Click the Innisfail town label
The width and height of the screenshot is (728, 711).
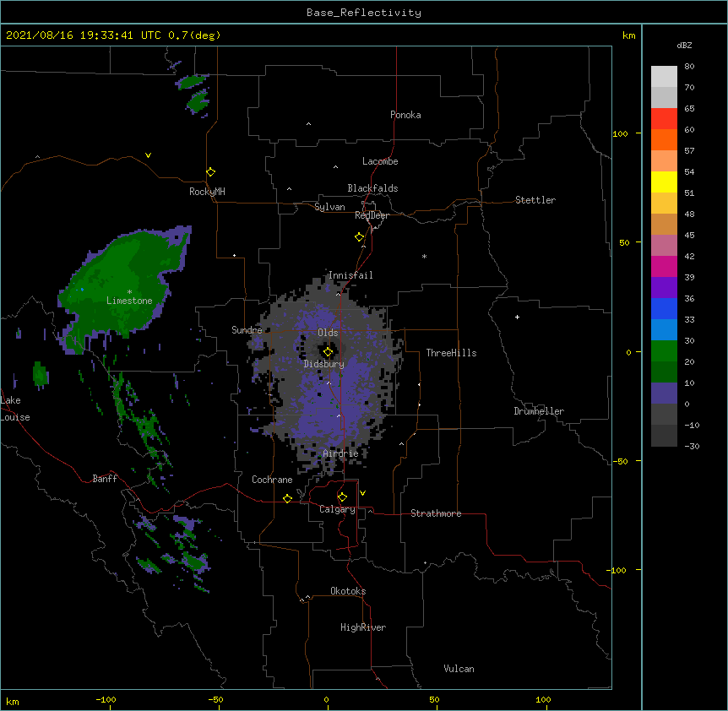click(x=350, y=275)
